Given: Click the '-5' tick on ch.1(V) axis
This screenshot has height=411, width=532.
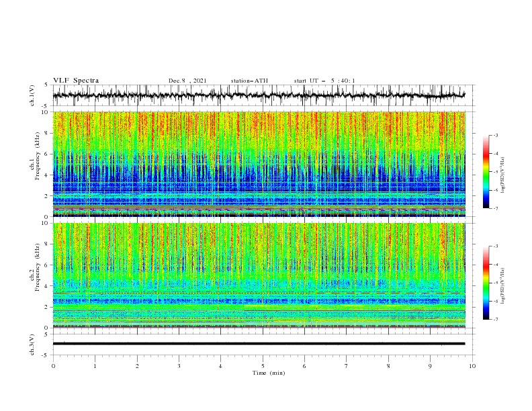Looking at the screenshot, I should pos(46,106).
